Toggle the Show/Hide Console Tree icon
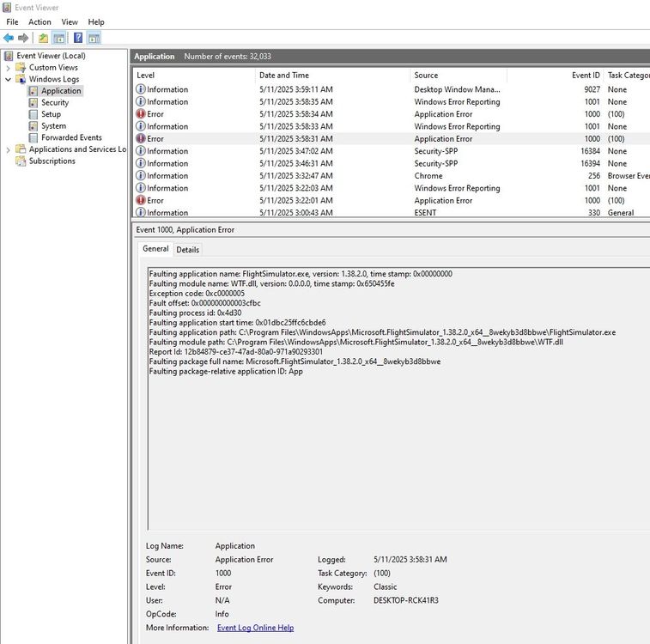 pos(59,38)
